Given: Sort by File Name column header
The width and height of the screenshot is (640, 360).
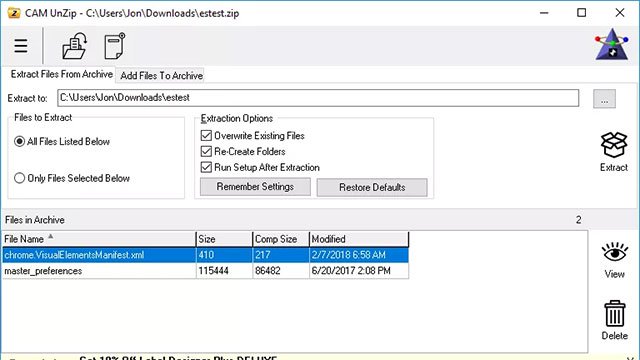Looking at the screenshot, I should [x=99, y=239].
